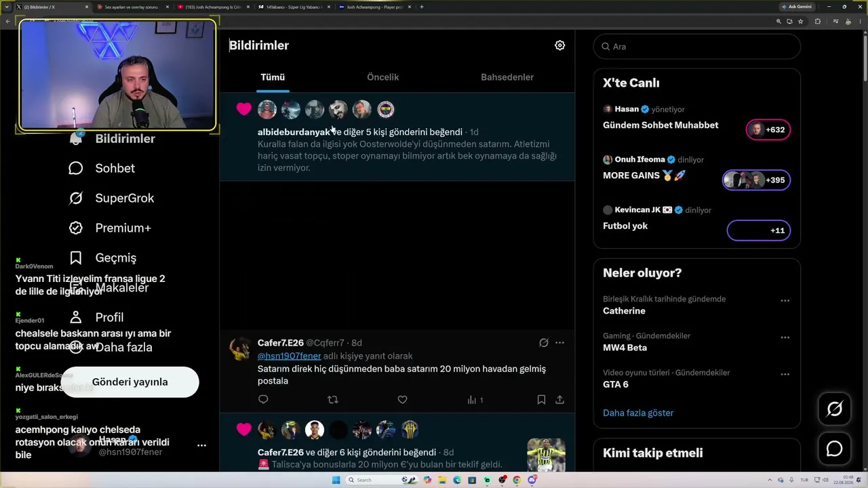868x488 pixels.
Task: Like Cafer7.E26's post
Action: pos(402,400)
